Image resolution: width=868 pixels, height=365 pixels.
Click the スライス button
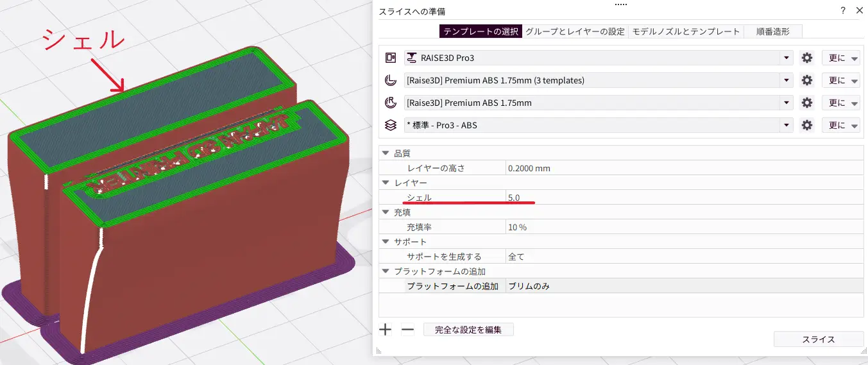(x=818, y=339)
